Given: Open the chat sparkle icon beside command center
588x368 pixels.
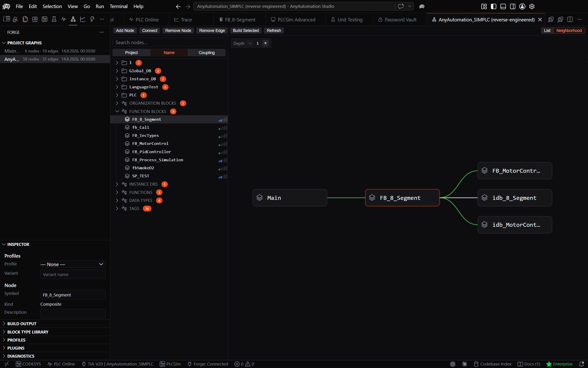Looking at the screenshot, I should coord(401,6).
